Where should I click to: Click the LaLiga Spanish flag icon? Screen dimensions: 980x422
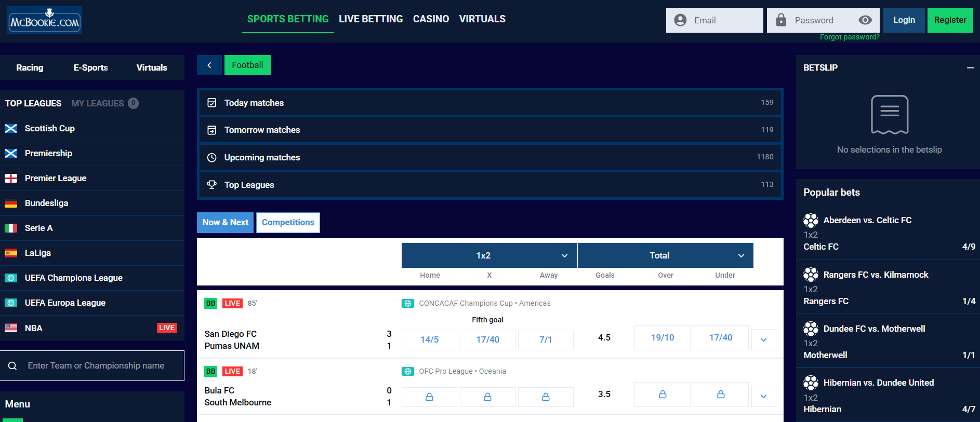(11, 253)
